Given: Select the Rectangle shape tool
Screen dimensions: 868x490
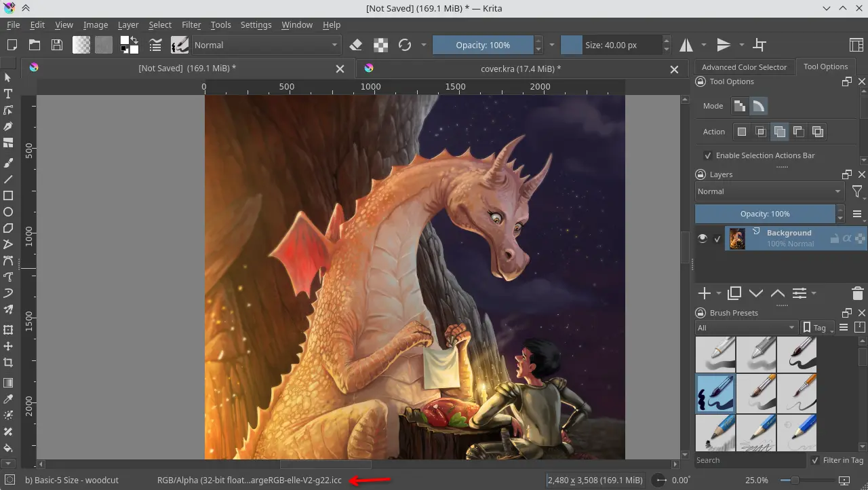Looking at the screenshot, I should click(8, 195).
